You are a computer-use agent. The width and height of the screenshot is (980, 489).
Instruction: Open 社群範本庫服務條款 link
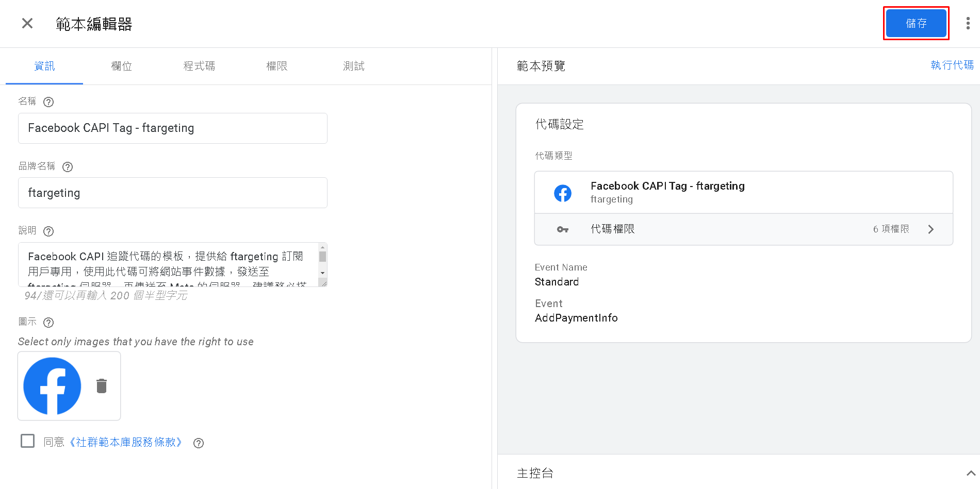point(126,442)
